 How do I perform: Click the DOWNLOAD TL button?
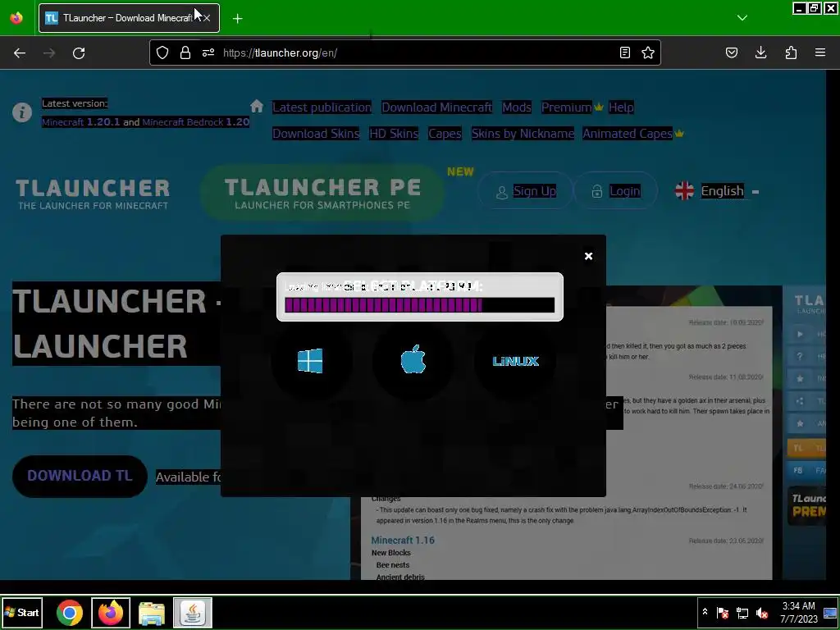(x=80, y=476)
